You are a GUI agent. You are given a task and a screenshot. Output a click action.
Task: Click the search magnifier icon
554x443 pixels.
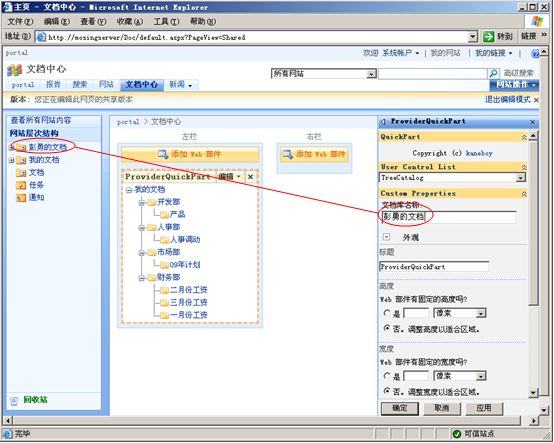click(493, 73)
